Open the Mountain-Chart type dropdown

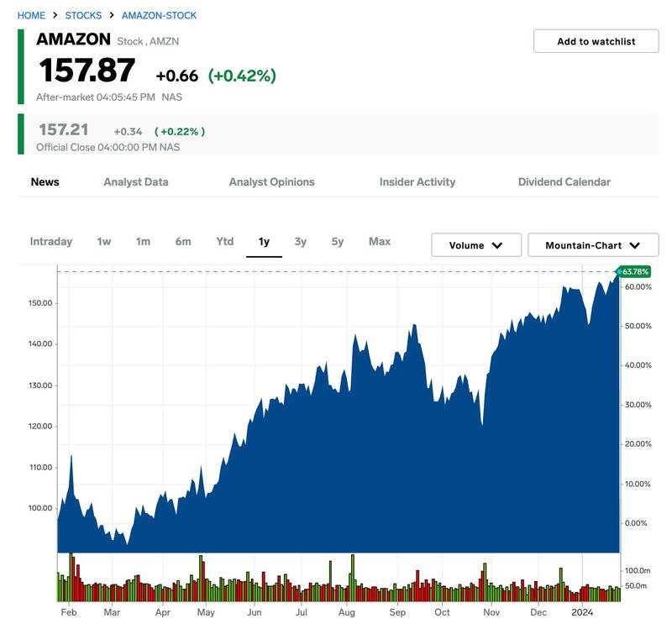coord(593,245)
